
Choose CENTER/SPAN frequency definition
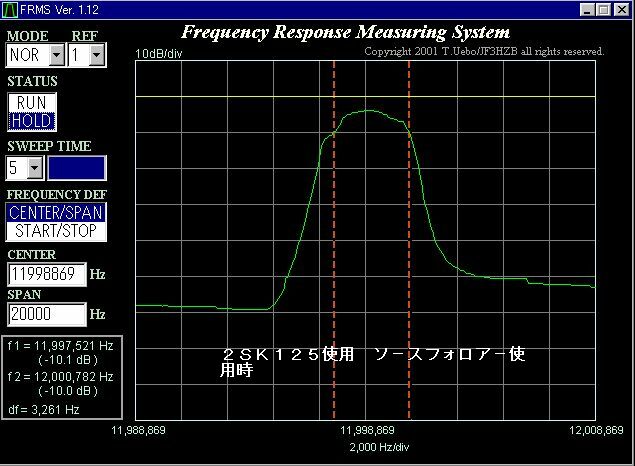pyautogui.click(x=56, y=213)
